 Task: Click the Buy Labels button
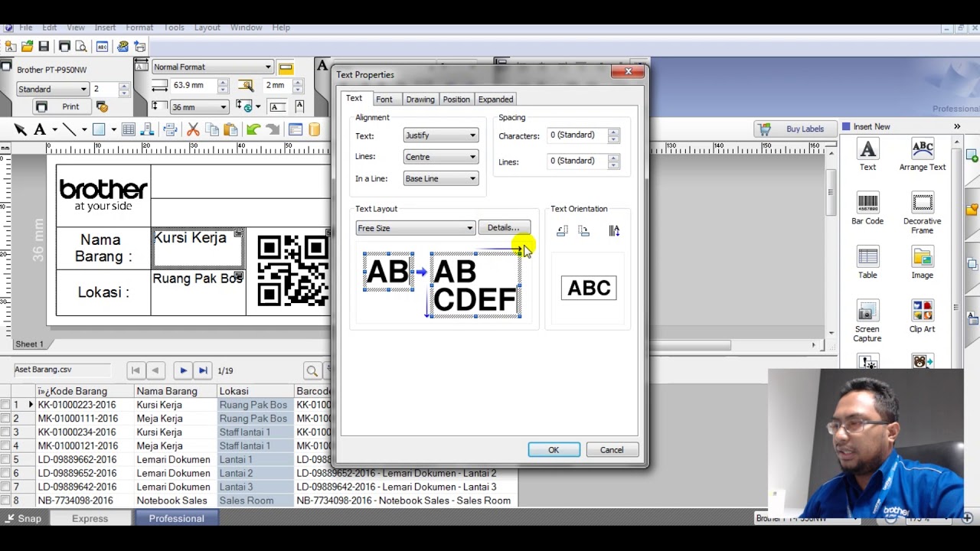coord(795,129)
